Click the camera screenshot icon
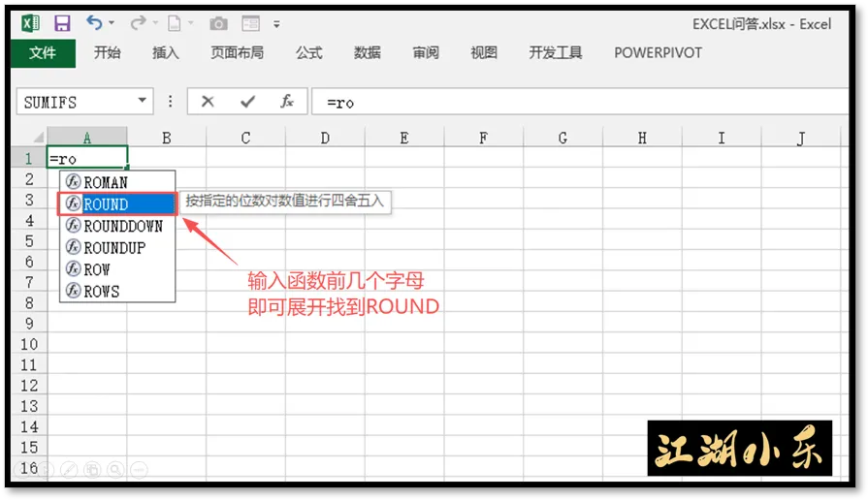The image size is (868, 500). (x=218, y=23)
